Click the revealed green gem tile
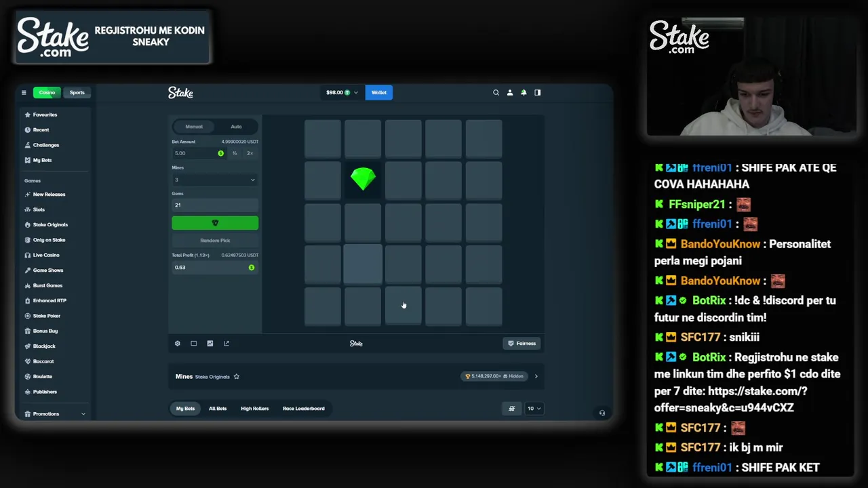This screenshot has height=488, width=868. [363, 180]
